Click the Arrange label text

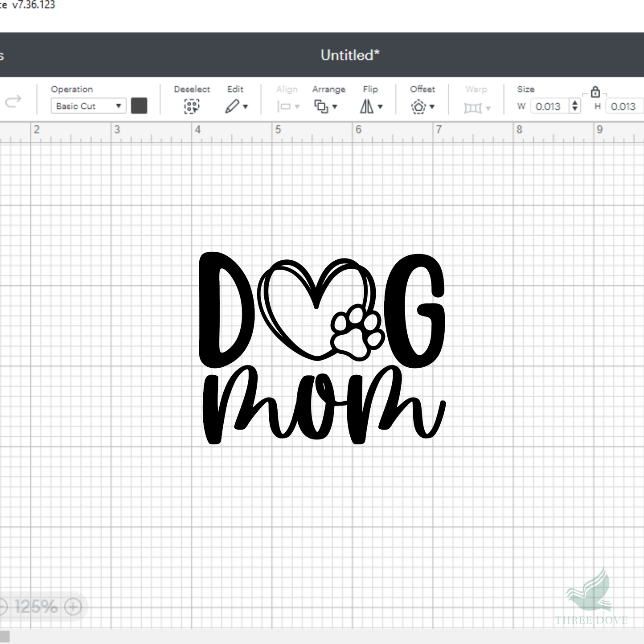[x=329, y=89]
